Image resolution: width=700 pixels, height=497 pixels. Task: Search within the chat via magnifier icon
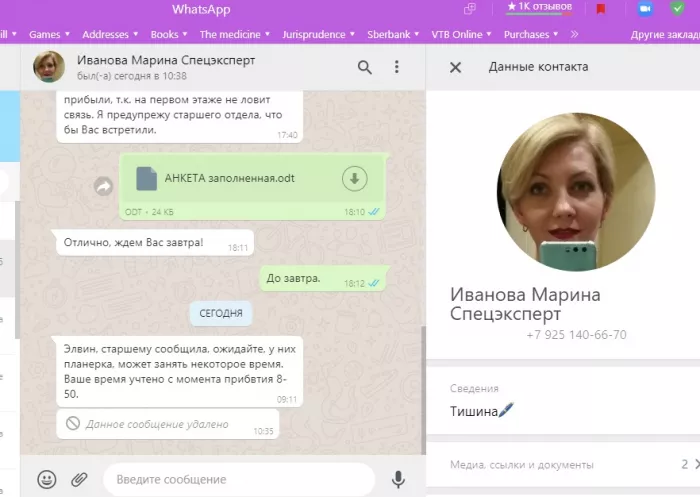coord(365,67)
